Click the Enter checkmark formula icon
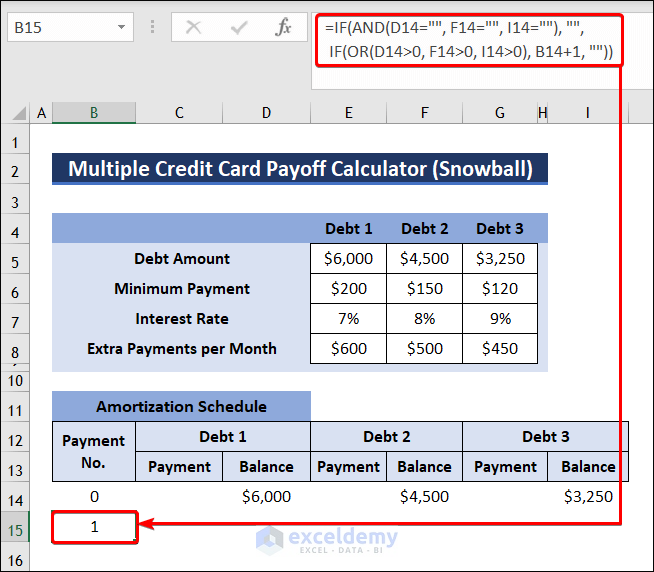This screenshot has width=654, height=572. click(239, 28)
